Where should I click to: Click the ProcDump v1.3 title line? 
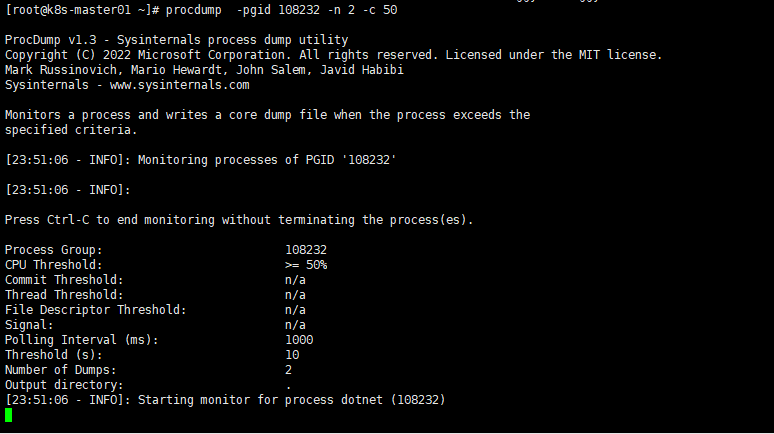176,40
